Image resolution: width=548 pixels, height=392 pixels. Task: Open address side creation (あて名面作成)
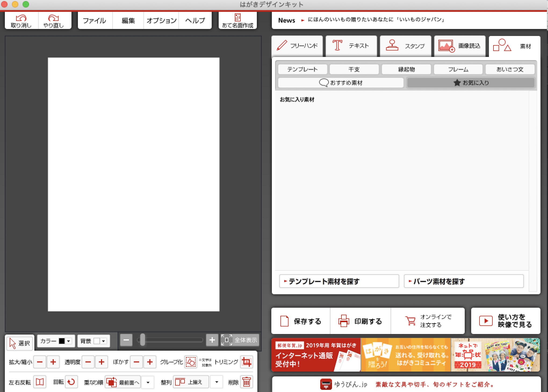pyautogui.click(x=237, y=21)
